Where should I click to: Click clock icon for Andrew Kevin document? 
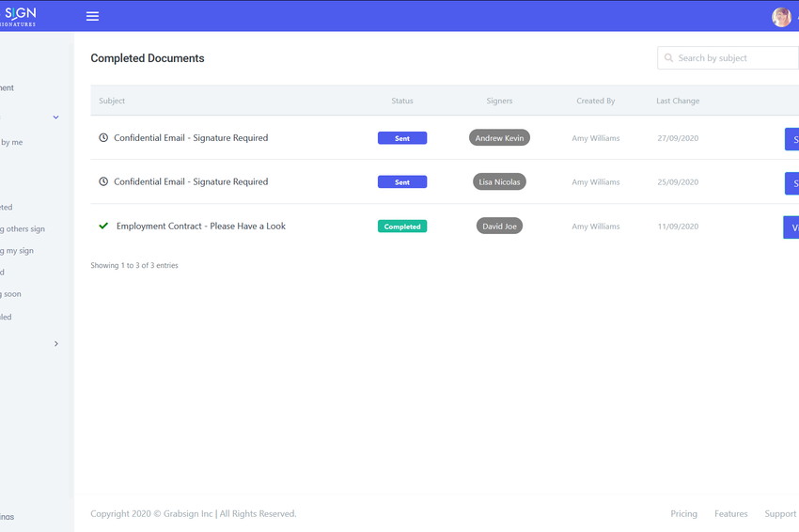103,137
